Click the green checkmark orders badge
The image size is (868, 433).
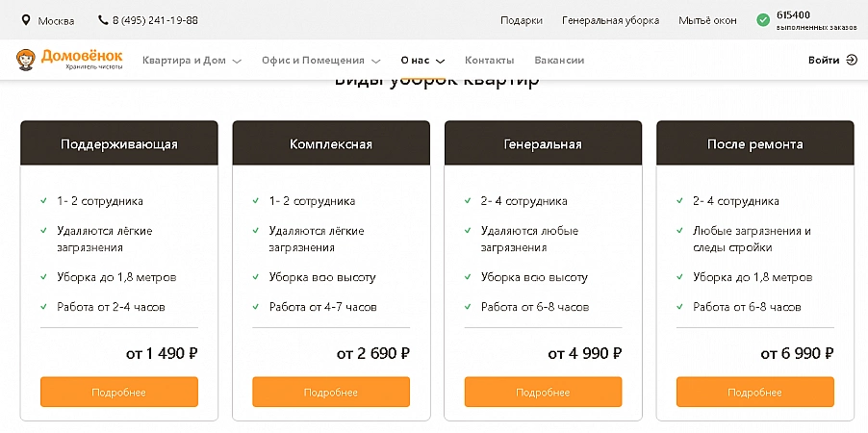click(763, 19)
